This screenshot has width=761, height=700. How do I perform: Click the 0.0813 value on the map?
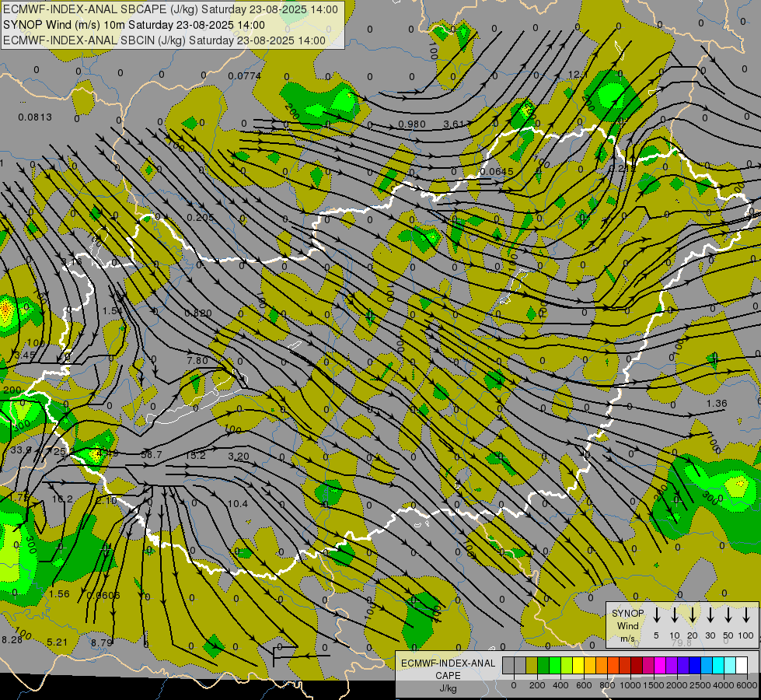pos(35,117)
